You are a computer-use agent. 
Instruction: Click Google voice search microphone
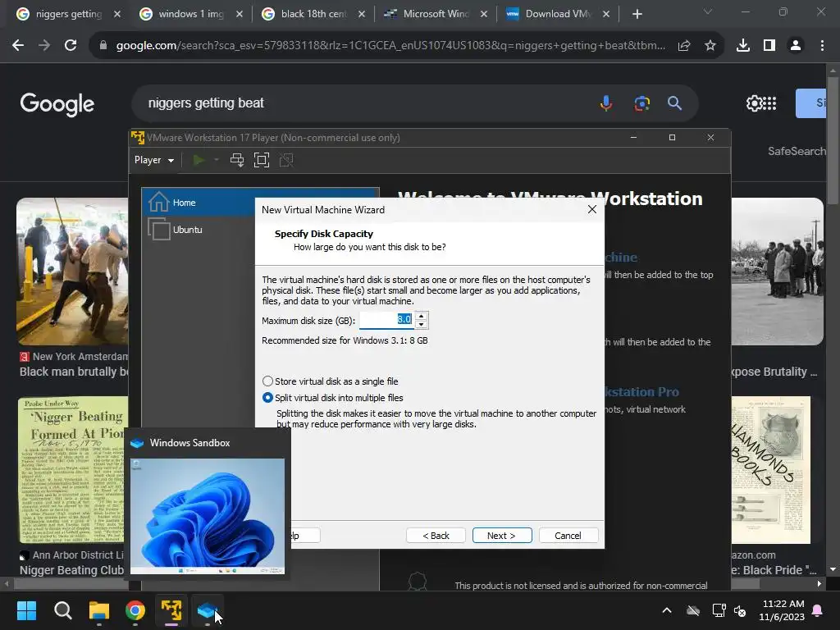(606, 103)
